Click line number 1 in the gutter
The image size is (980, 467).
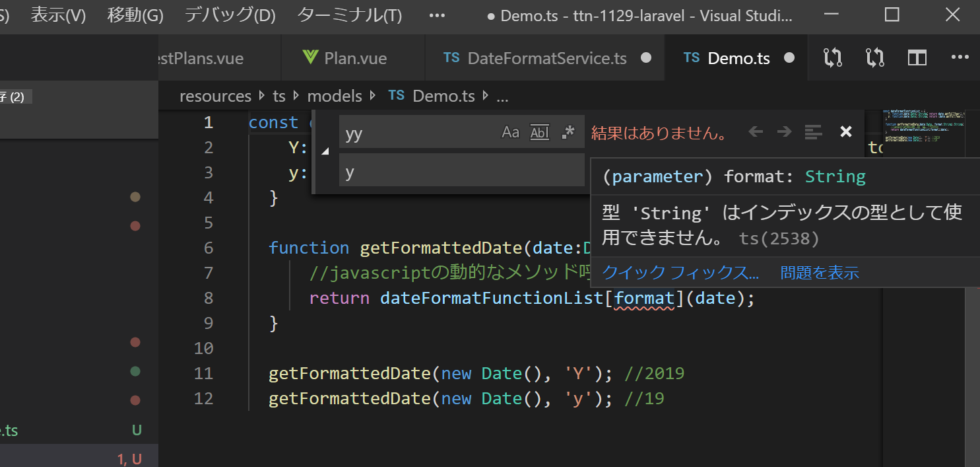coord(209,122)
